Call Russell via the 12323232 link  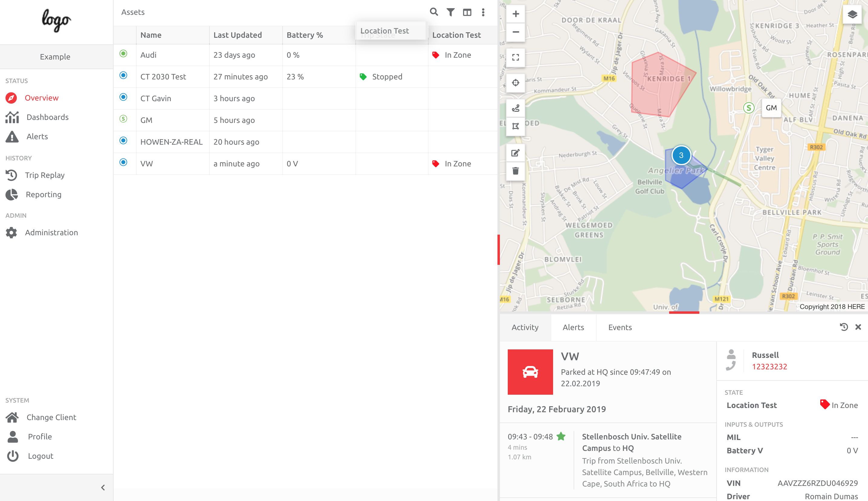770,366
